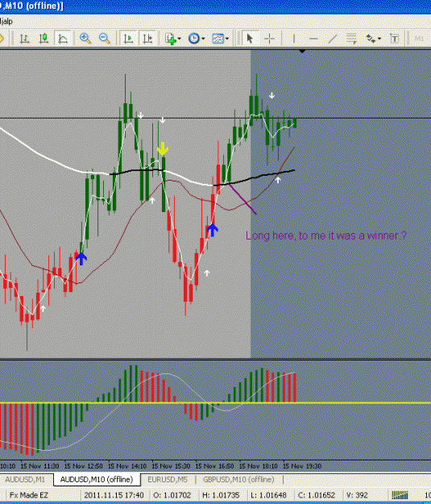Image resolution: width=431 pixels, height=504 pixels.
Task: Expand the Indicators dropdown arrow
Action: 179,39
